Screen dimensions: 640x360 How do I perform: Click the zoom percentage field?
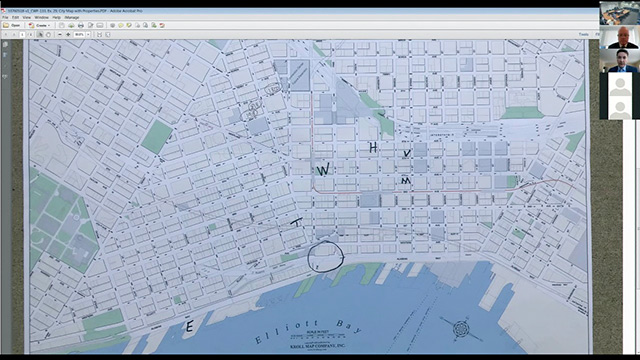point(79,35)
